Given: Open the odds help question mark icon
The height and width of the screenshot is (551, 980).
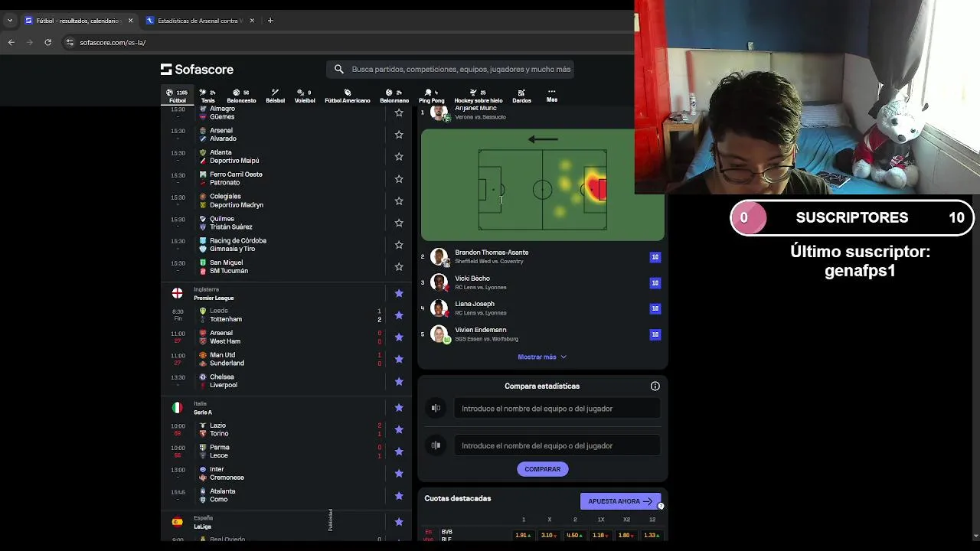Looking at the screenshot, I should coord(661,506).
